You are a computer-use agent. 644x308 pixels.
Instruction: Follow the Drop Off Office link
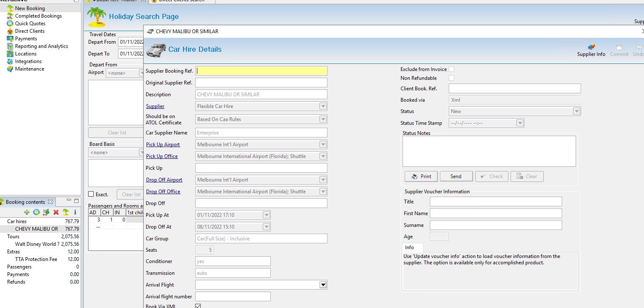coord(163,192)
